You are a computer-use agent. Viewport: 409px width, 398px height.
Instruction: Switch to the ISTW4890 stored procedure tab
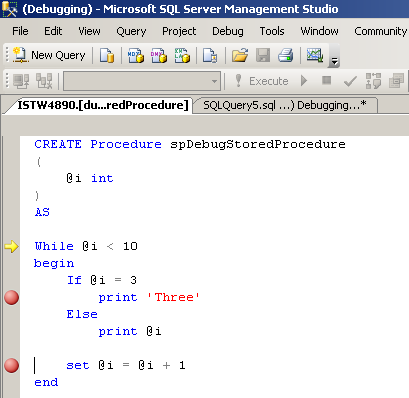[103, 105]
